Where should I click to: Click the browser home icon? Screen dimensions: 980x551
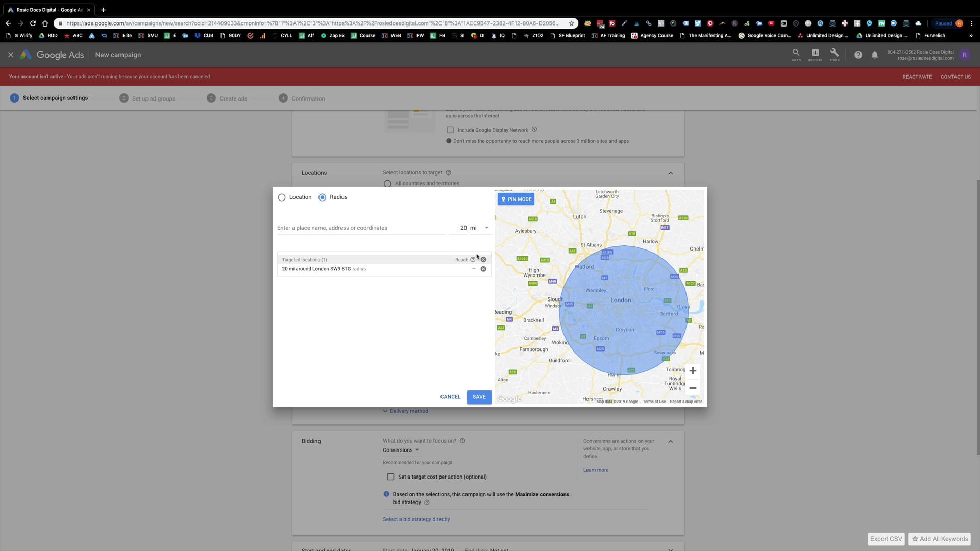pos(45,23)
